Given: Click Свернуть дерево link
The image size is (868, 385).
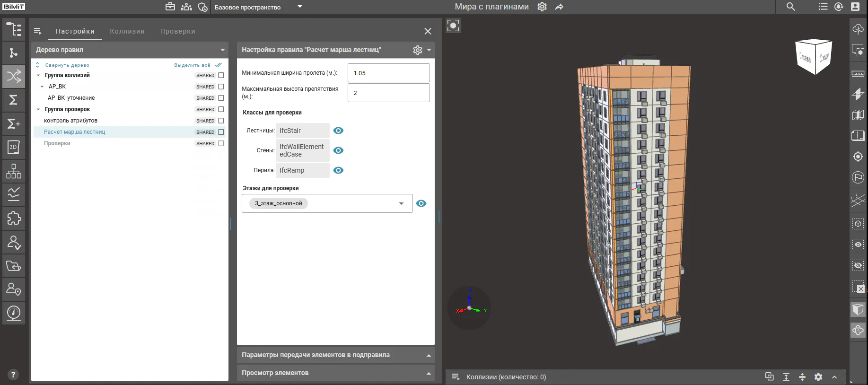Looking at the screenshot, I should tap(67, 65).
